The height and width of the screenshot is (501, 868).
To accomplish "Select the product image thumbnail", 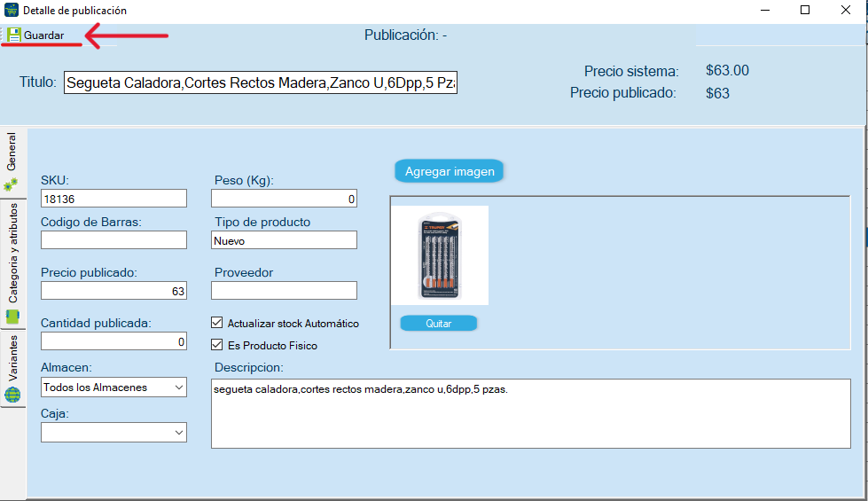I will tap(440, 255).
